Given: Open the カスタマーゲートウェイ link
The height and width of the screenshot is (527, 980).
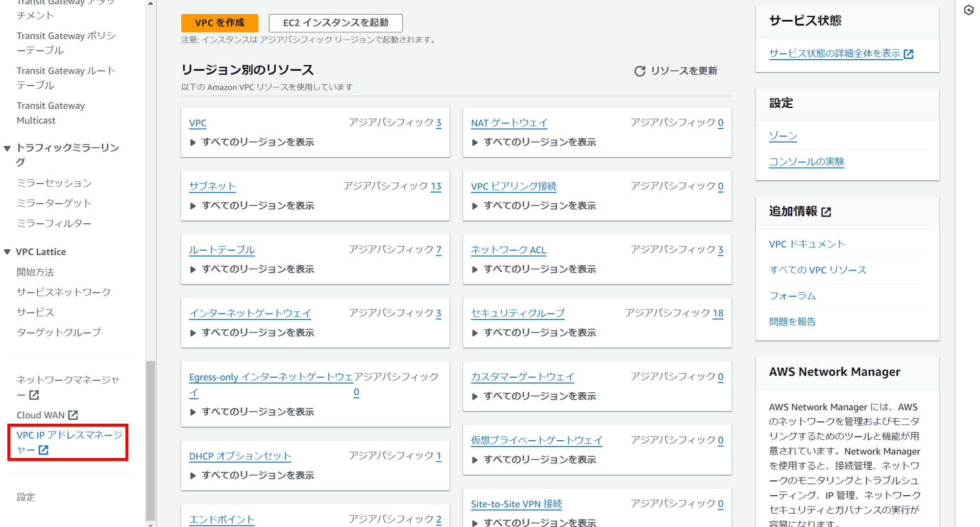Looking at the screenshot, I should (522, 377).
